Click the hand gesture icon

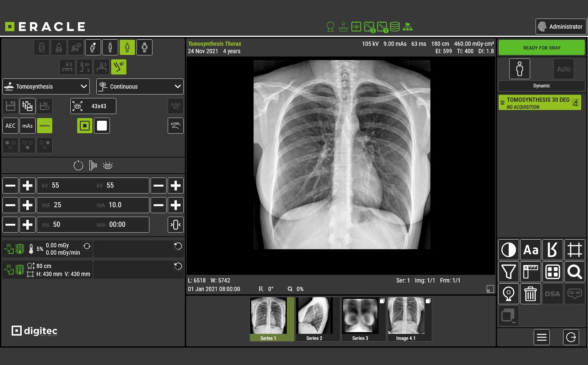[176, 126]
